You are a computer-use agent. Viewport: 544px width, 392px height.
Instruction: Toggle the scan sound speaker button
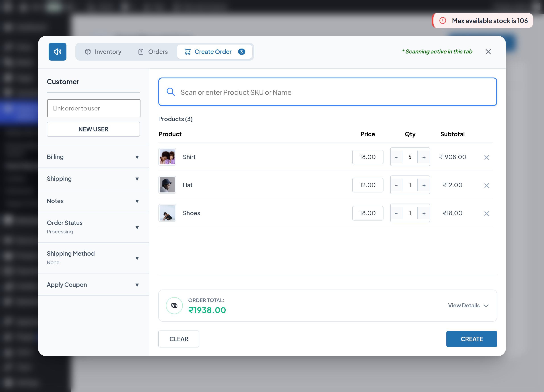[x=57, y=51]
